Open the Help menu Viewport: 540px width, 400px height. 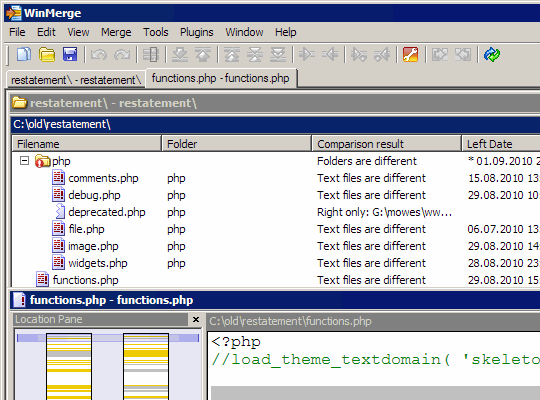click(x=285, y=32)
